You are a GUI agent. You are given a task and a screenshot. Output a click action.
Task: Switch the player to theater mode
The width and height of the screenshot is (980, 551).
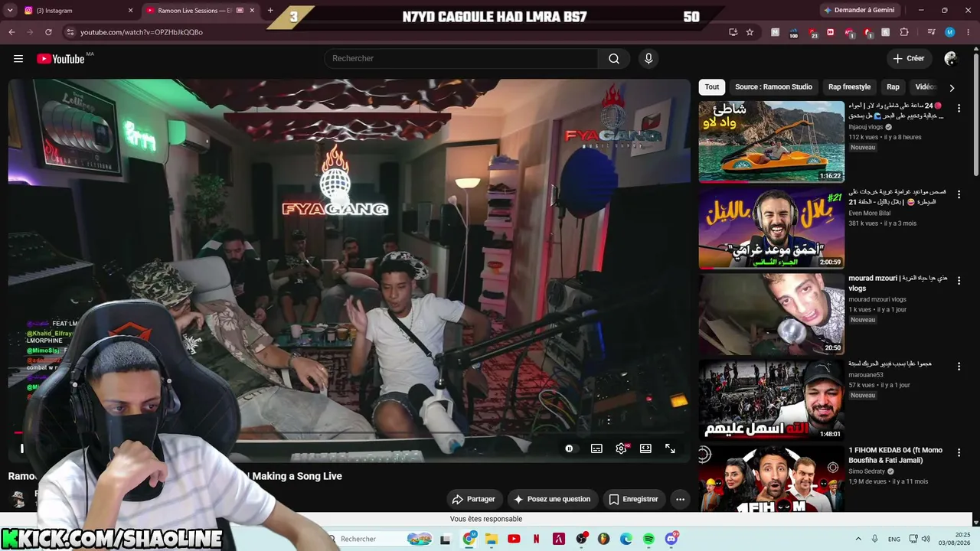645,448
